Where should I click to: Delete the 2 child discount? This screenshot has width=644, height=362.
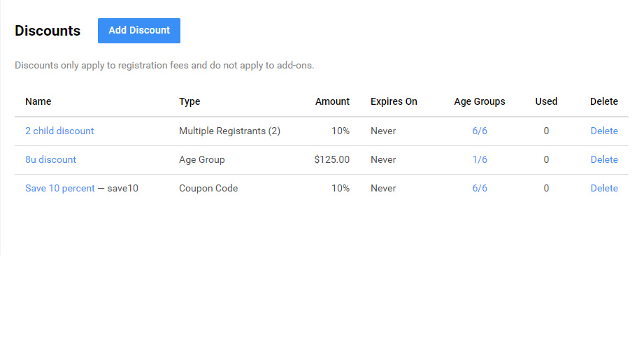[x=604, y=131]
